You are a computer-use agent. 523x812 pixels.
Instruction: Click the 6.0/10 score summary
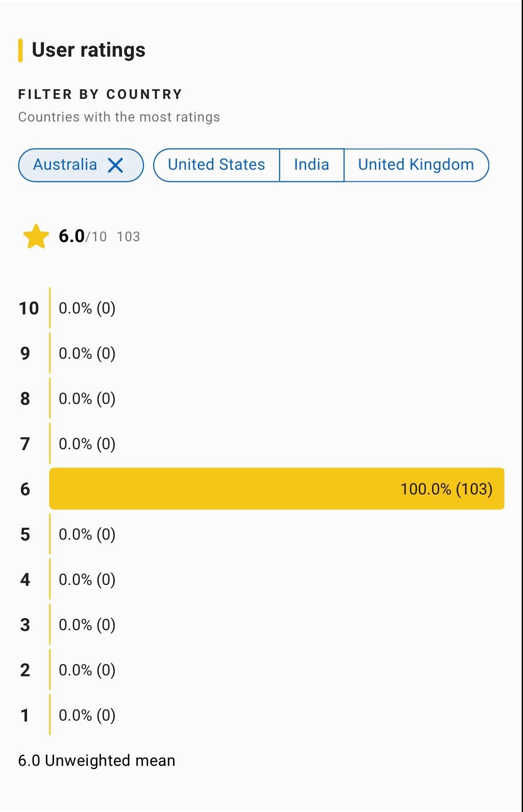pos(83,236)
